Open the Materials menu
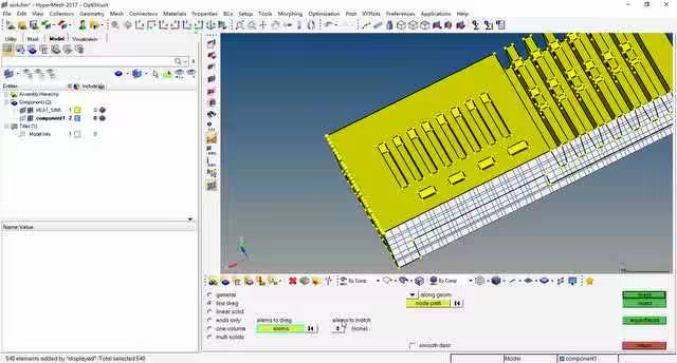 [x=174, y=14]
